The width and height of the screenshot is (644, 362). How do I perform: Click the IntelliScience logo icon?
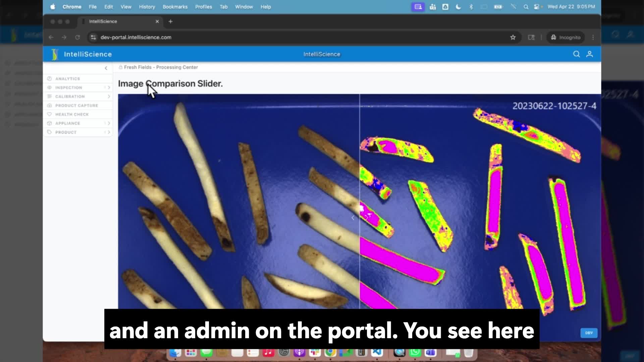point(55,54)
